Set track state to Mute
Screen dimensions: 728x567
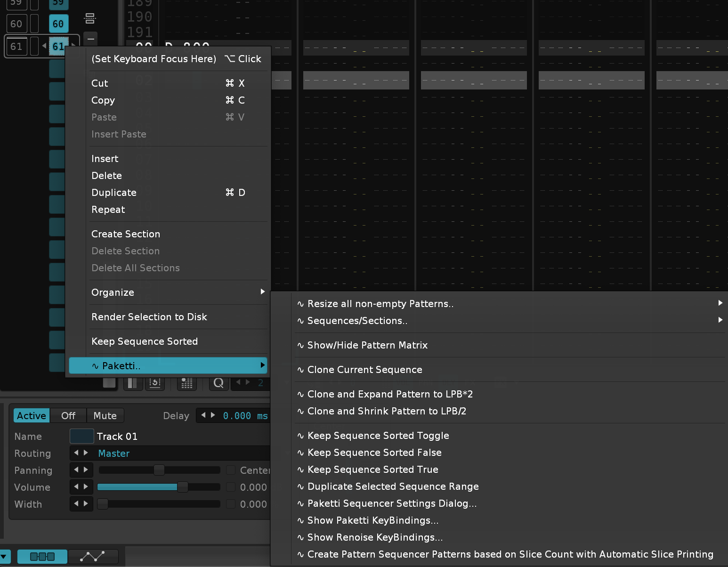(105, 415)
